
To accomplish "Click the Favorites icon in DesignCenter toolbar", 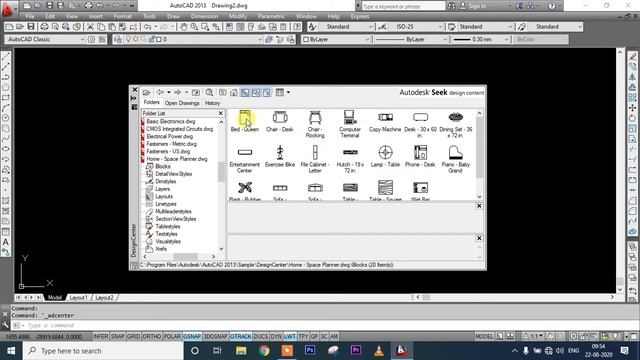I will (223, 92).
